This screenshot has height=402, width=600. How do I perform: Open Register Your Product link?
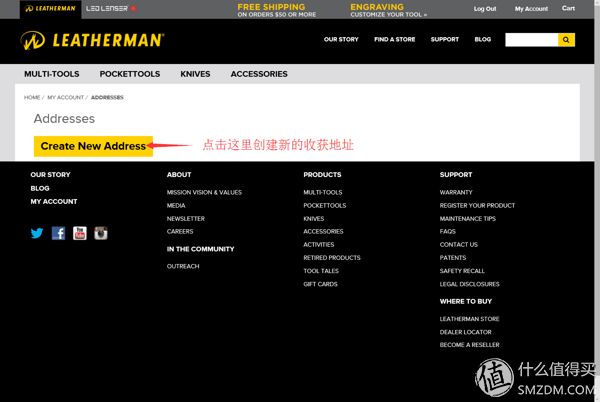tap(477, 205)
